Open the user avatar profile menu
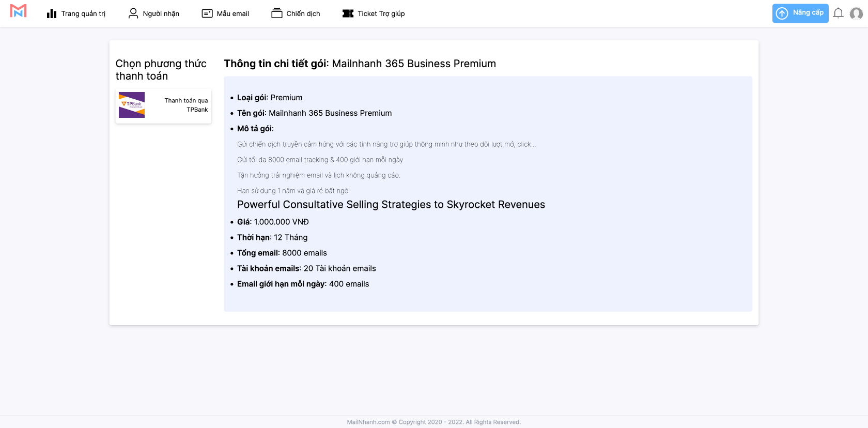Image resolution: width=868 pixels, height=428 pixels. tap(856, 13)
